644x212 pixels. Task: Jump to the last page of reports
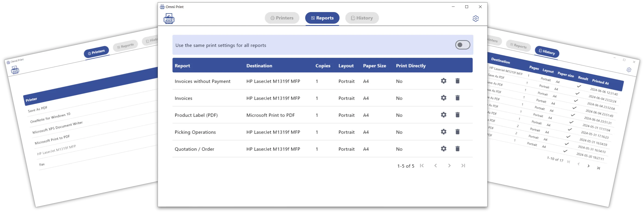point(463,165)
